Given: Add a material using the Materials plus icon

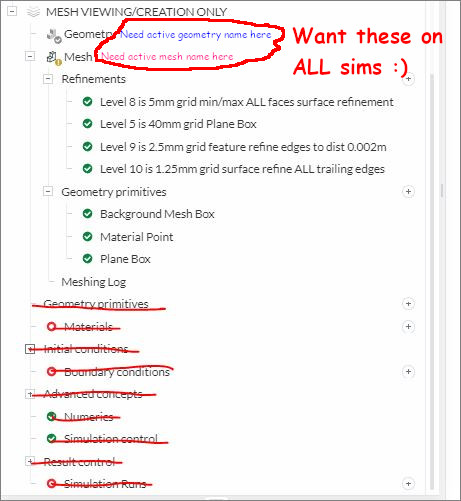Looking at the screenshot, I should click(408, 327).
